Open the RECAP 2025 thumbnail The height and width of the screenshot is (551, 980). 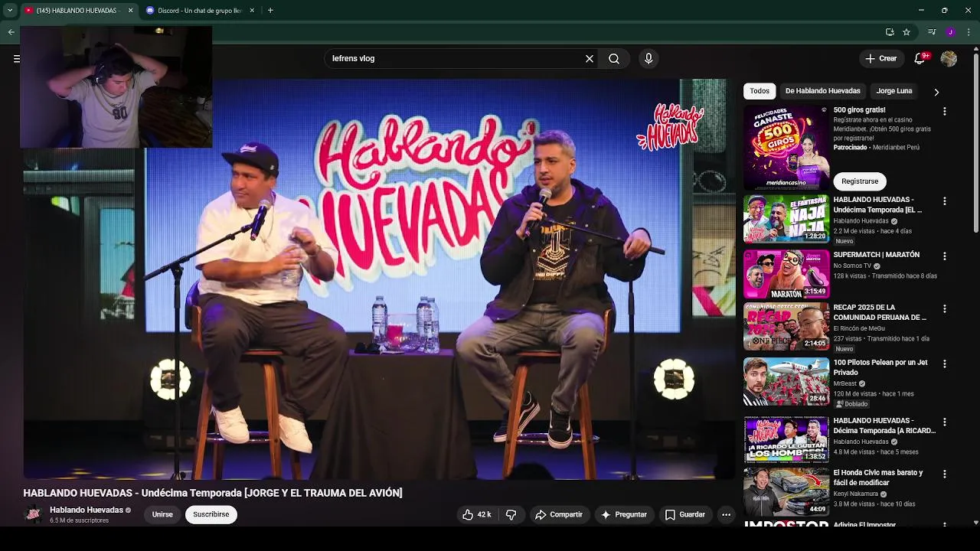786,327
